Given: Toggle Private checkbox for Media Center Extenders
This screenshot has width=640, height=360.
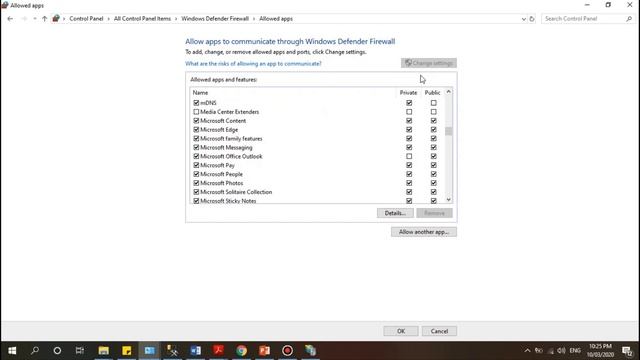Looking at the screenshot, I should (409, 112).
